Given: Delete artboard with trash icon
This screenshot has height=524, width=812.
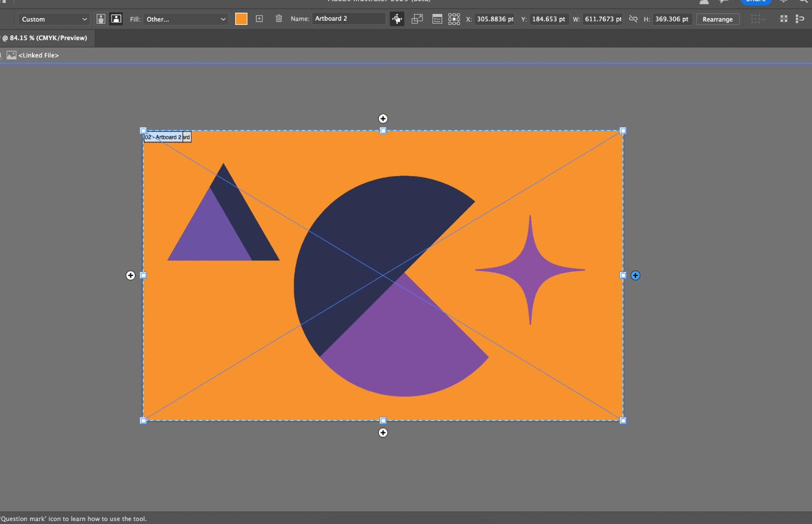Looking at the screenshot, I should click(278, 19).
